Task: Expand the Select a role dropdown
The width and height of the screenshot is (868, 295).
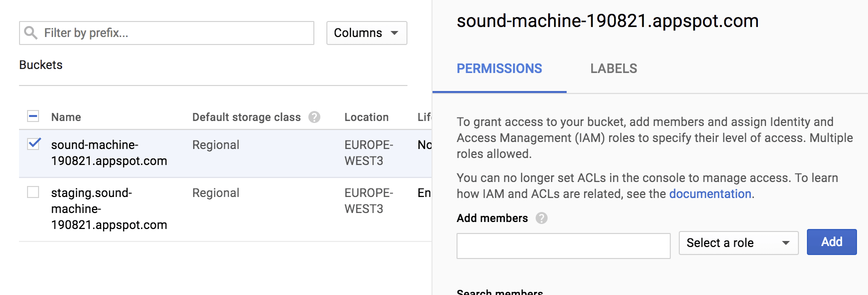Action: tap(738, 243)
